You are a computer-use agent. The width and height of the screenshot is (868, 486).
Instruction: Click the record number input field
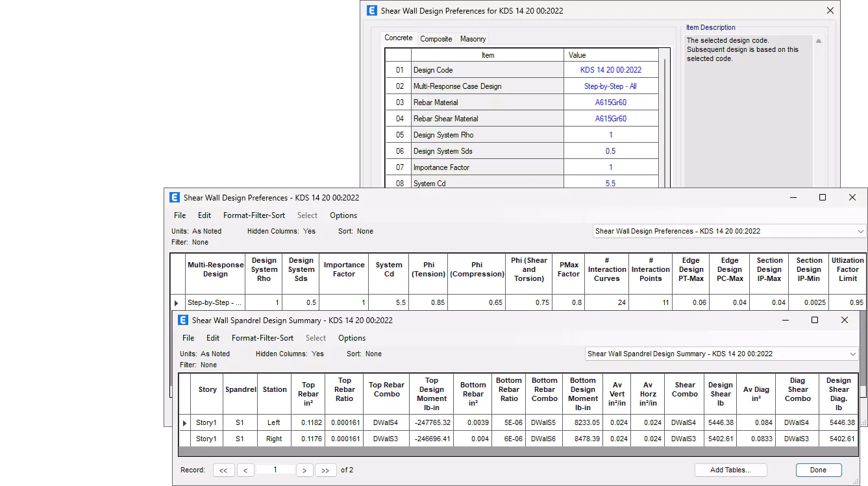[275, 470]
